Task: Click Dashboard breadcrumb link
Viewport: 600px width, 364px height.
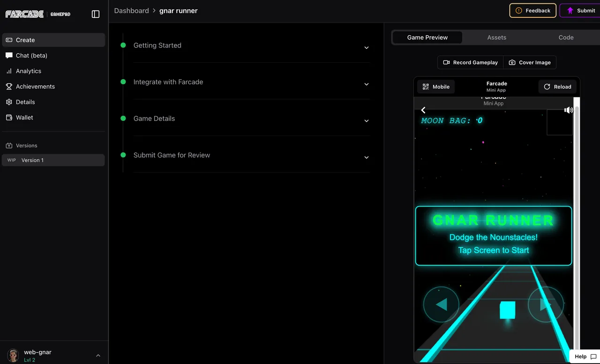Action: pyautogui.click(x=131, y=11)
